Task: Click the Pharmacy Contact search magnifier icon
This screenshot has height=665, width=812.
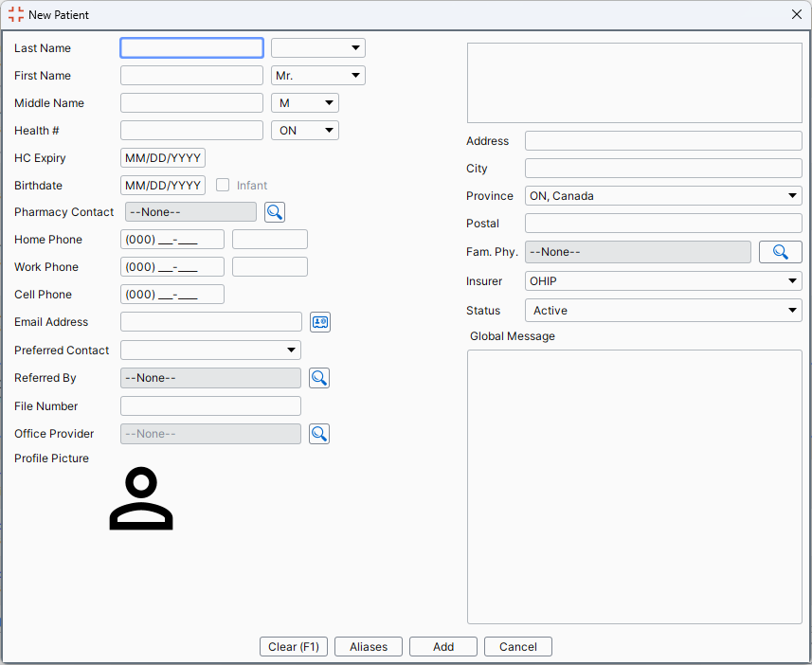Action: [275, 212]
